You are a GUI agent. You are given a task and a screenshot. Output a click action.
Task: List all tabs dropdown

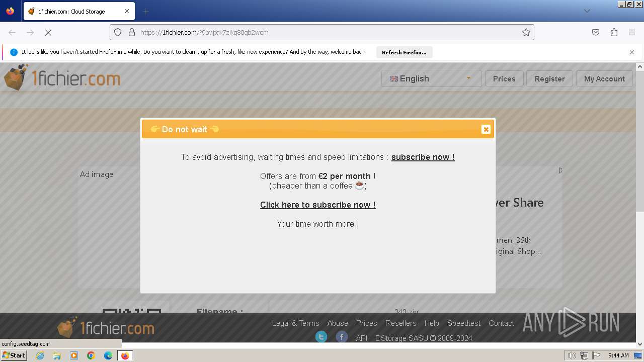(x=587, y=11)
